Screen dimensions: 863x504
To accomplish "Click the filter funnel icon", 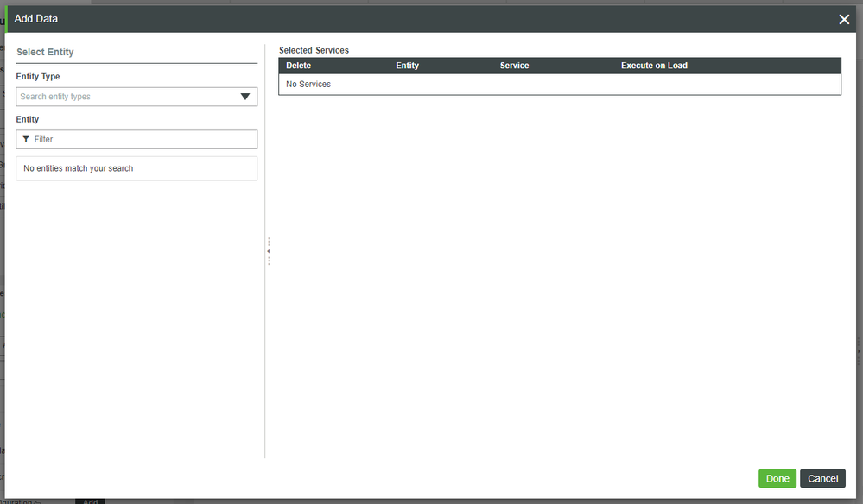I will pyautogui.click(x=26, y=140).
